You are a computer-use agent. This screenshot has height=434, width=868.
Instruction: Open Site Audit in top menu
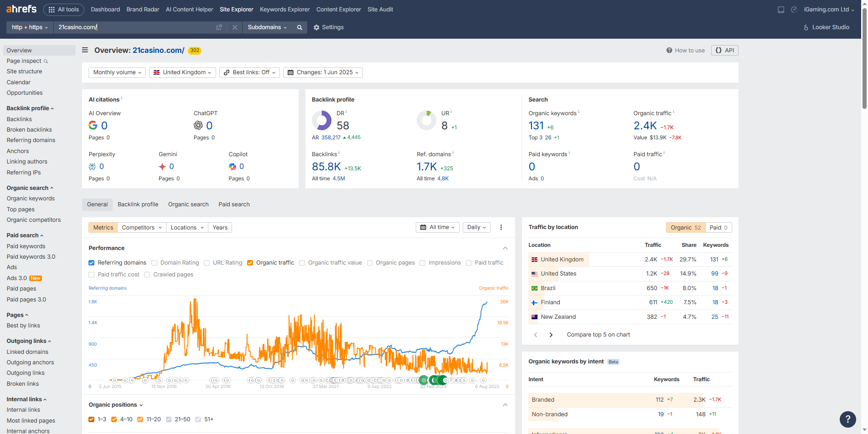click(x=380, y=10)
